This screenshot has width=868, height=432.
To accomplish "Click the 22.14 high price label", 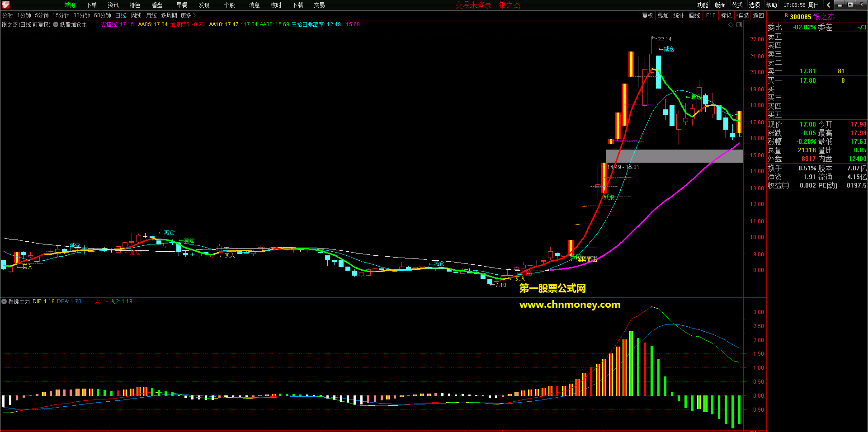I will (665, 39).
